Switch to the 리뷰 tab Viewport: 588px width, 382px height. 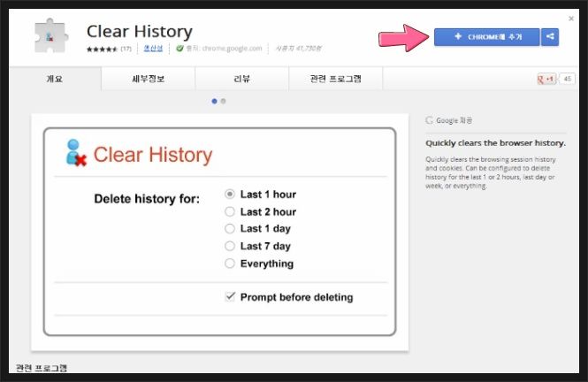pyautogui.click(x=242, y=79)
